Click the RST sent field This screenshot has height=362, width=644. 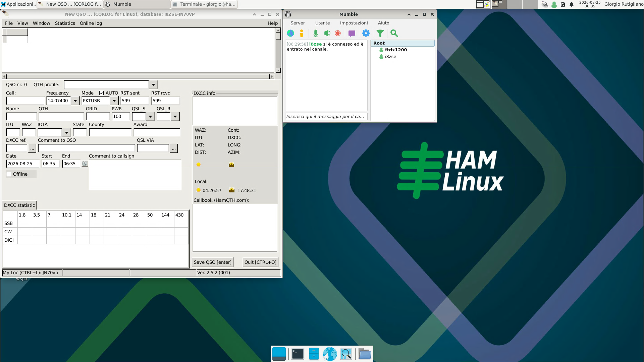(135, 101)
